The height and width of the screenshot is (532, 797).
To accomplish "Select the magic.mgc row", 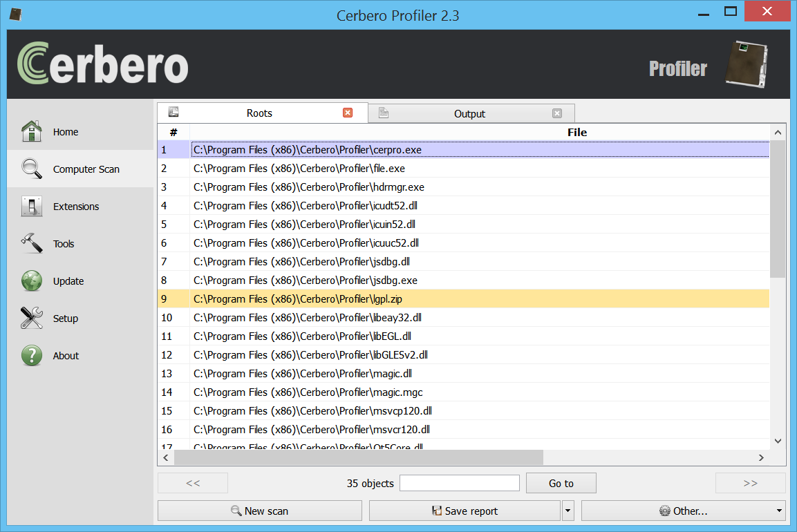I will coord(464,392).
